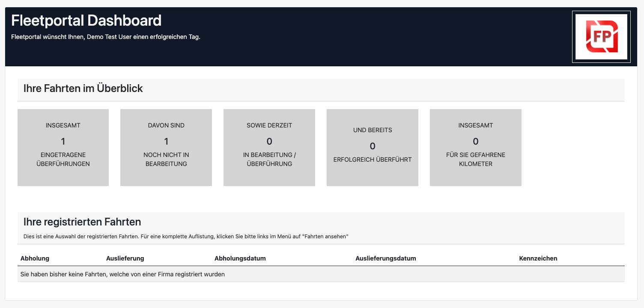Click the number 1 in eingetragene Überführungen card

pyautogui.click(x=63, y=141)
